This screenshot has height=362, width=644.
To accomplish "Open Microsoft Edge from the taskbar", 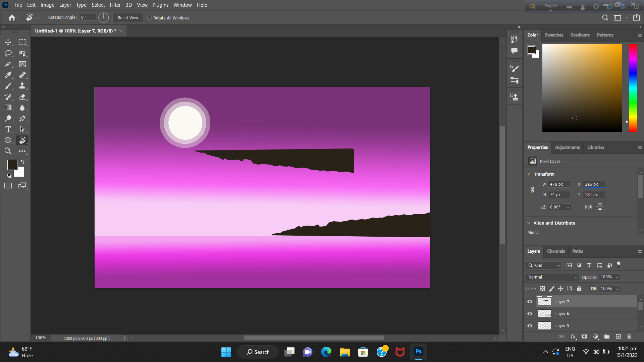I will click(x=326, y=352).
